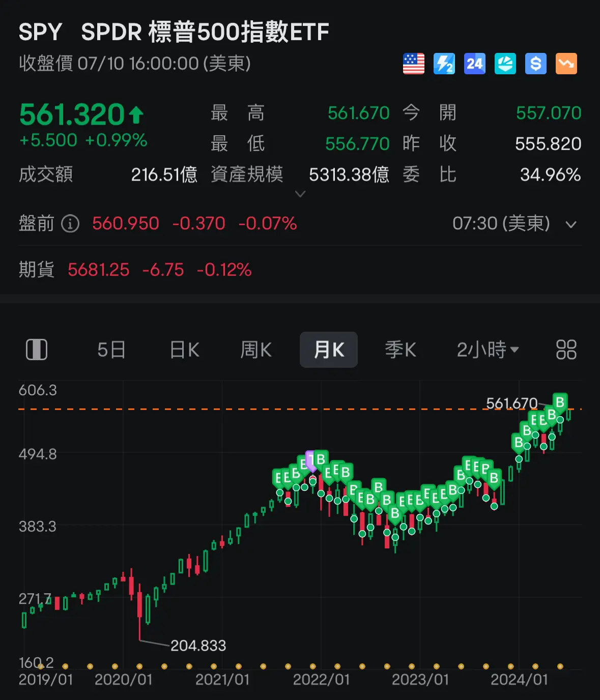600x700 pixels.
Task: Open the blue lightning bolt quote icon
Action: [444, 64]
